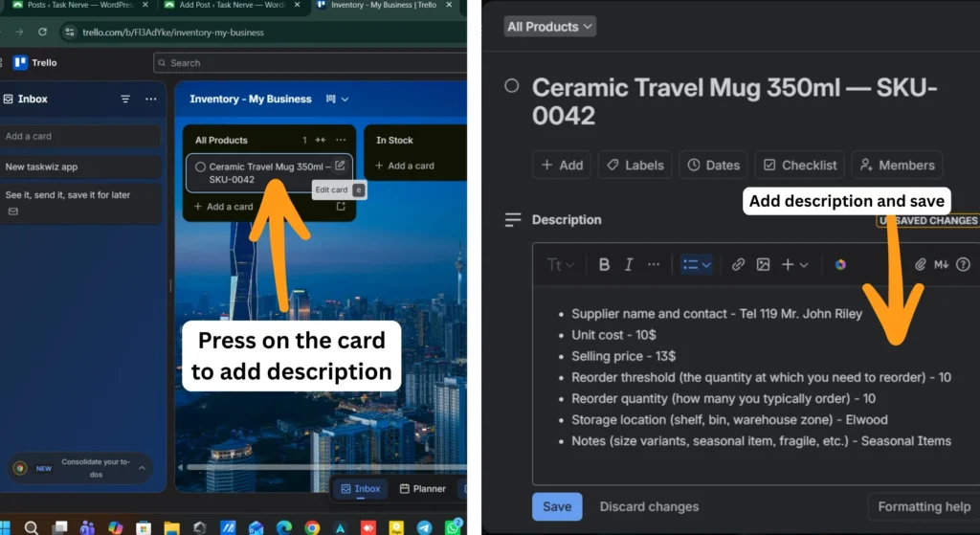Open more formatting options ellipsis in editor
The image size is (980, 535).
pos(654,264)
